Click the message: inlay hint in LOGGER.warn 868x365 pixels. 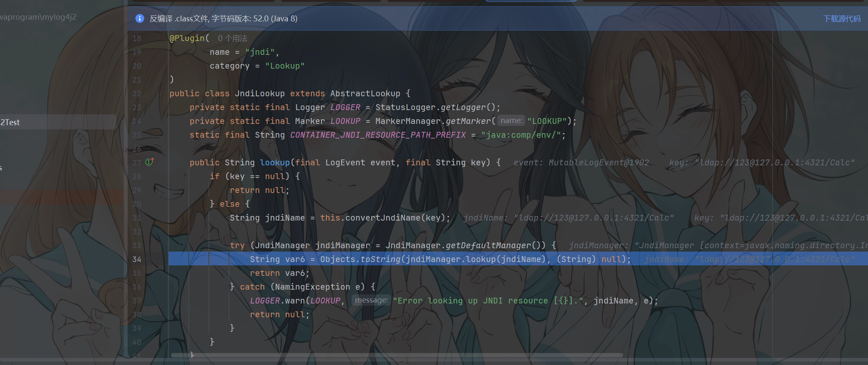[x=371, y=300]
